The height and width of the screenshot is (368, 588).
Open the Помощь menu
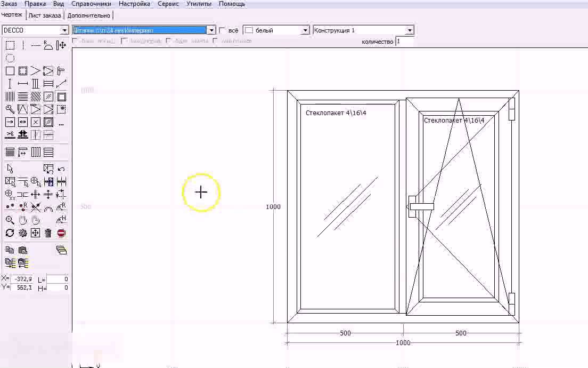click(232, 4)
